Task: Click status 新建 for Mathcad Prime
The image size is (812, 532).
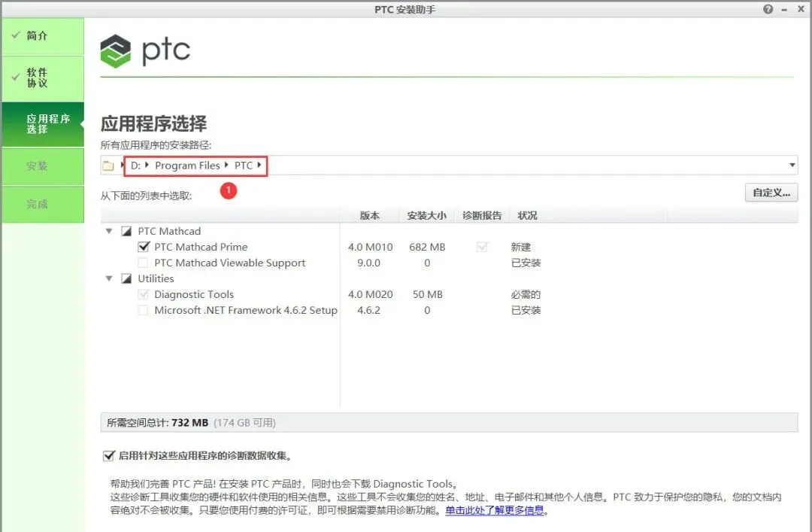Action: [x=521, y=248]
